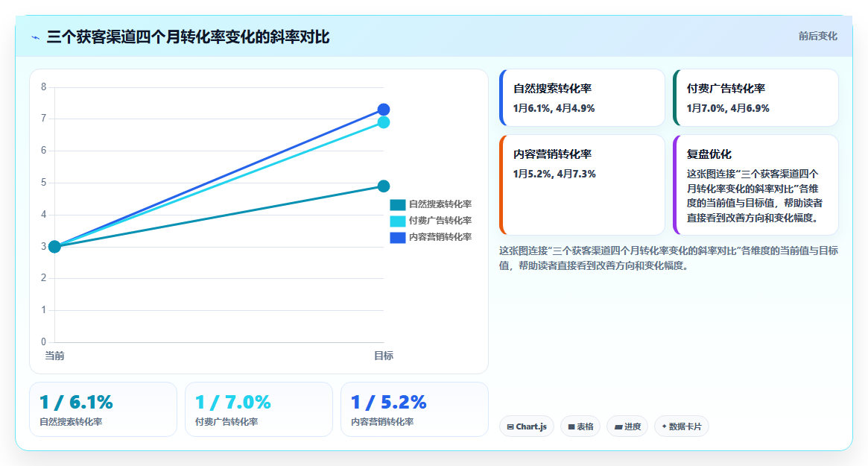Click the 自然搜索 target data point at 4.9
This screenshot has height=466, width=868.
pos(384,186)
